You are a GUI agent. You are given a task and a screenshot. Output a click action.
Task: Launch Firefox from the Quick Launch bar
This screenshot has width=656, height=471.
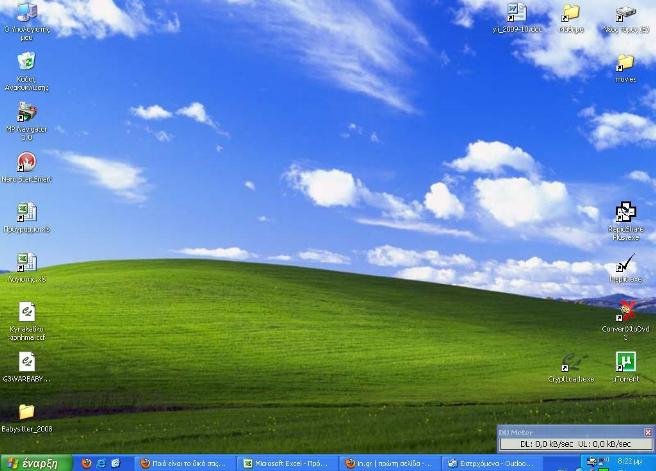pyautogui.click(x=87, y=463)
